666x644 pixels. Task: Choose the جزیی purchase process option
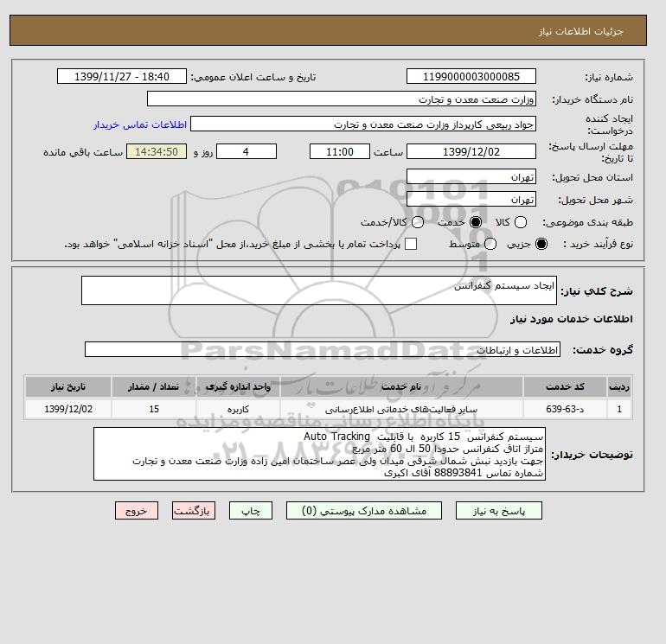pos(541,244)
